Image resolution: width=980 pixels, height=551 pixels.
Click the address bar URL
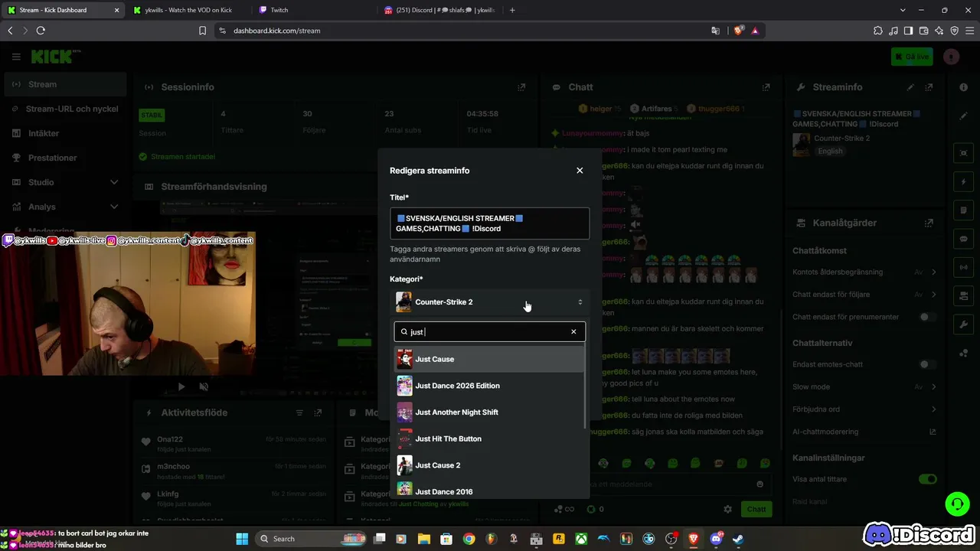[277, 31]
